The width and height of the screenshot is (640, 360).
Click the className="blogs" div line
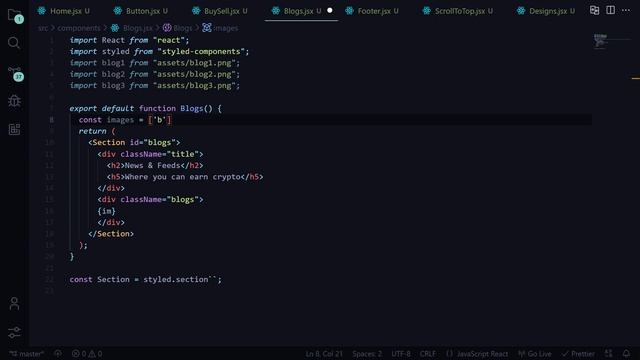point(150,200)
